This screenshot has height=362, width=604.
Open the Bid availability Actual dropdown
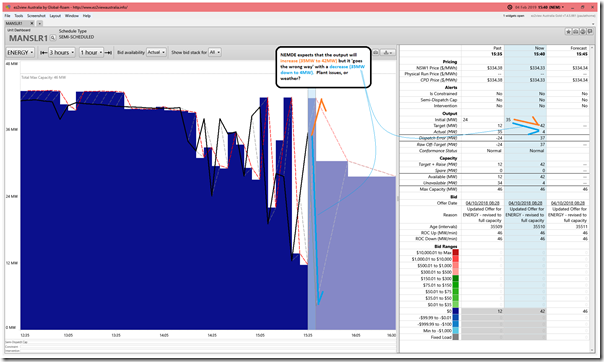pos(156,52)
